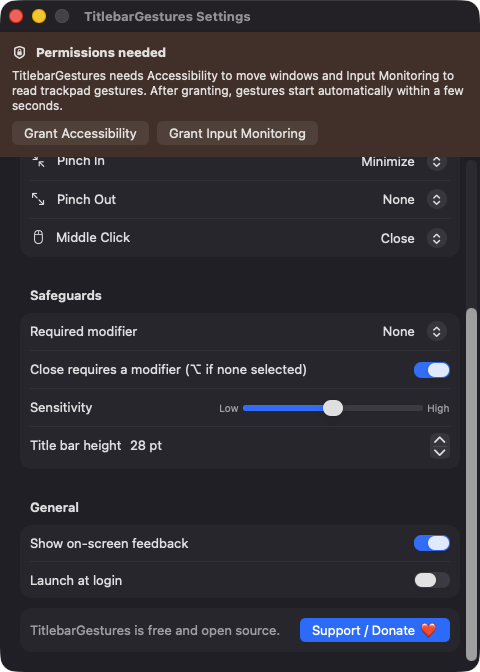Enable Launch at login switch
This screenshot has width=480, height=672.
(x=432, y=580)
